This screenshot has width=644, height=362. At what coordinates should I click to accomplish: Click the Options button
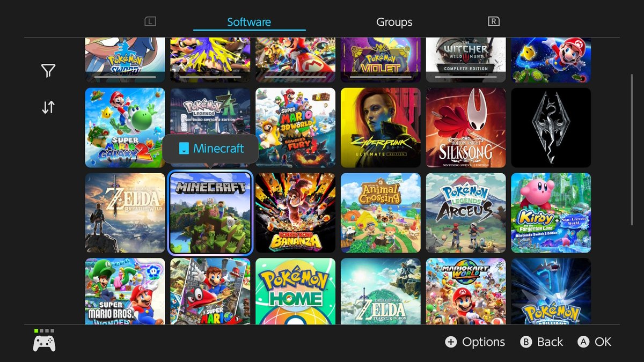[x=475, y=342]
